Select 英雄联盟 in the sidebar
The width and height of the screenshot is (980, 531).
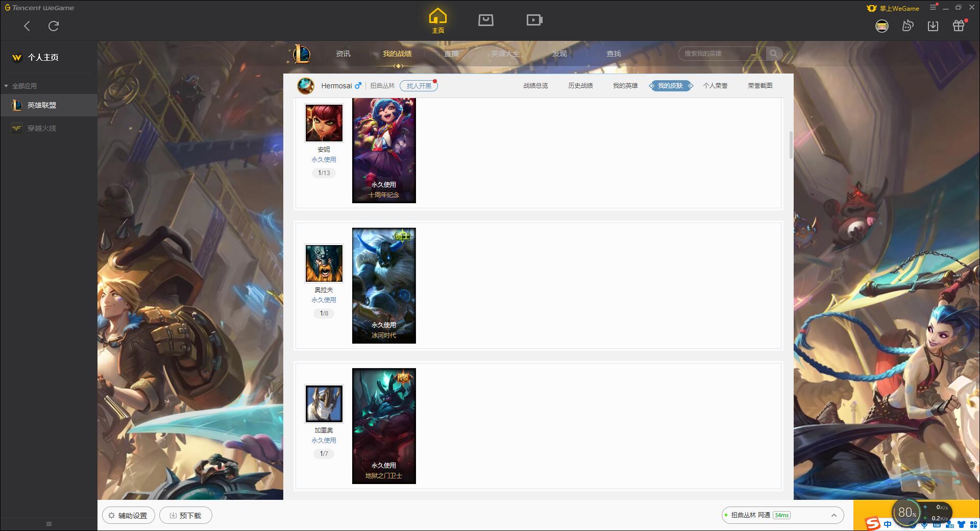pos(48,105)
